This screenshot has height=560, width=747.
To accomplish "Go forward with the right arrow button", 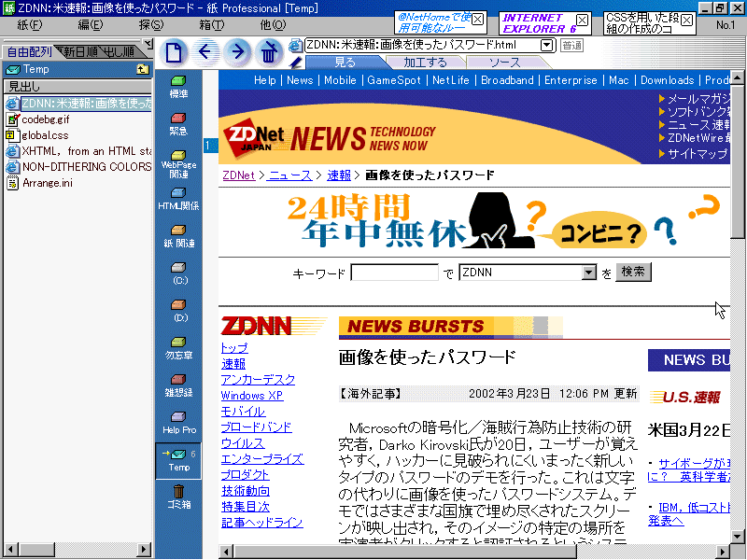I will (x=237, y=51).
